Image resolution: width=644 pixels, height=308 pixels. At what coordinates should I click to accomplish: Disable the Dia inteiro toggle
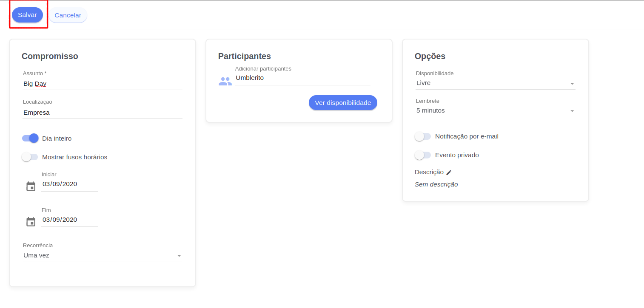[30, 138]
